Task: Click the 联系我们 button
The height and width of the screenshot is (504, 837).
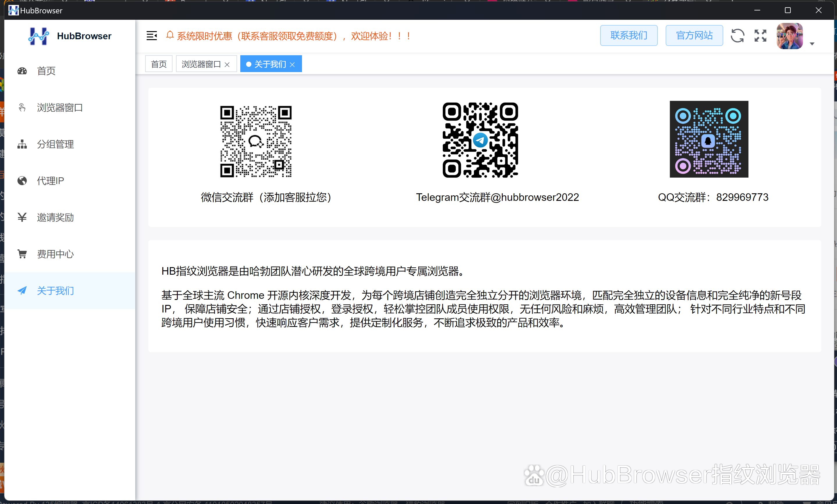Action: coord(629,35)
